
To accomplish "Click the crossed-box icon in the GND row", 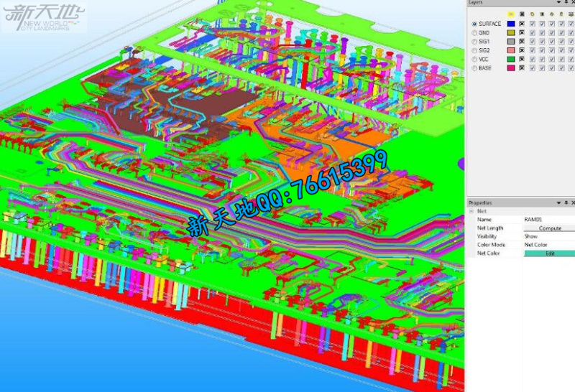I will (x=521, y=33).
